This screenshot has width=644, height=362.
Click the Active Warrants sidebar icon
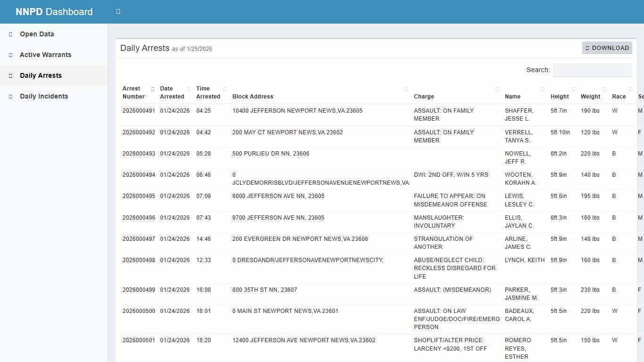(10, 55)
